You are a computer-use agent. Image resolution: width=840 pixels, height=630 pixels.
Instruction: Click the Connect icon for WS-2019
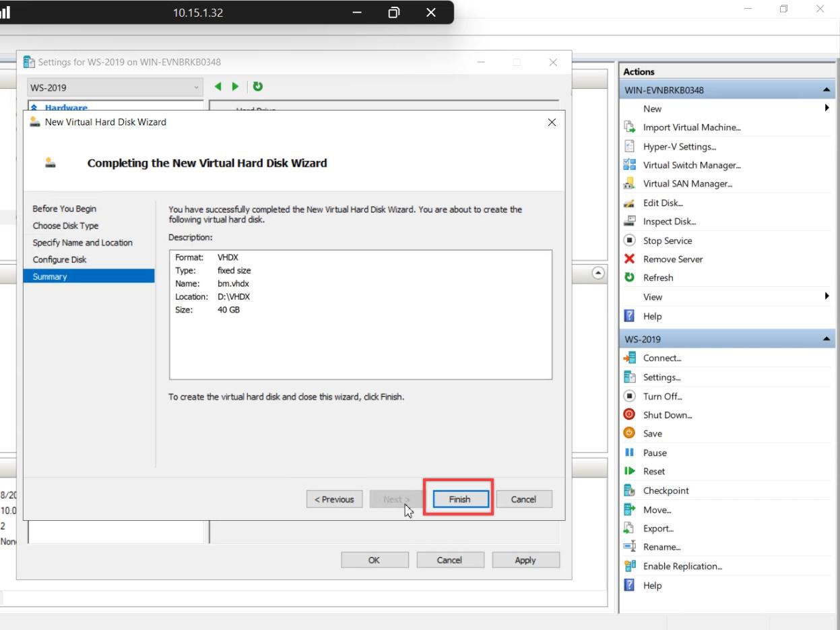(631, 358)
